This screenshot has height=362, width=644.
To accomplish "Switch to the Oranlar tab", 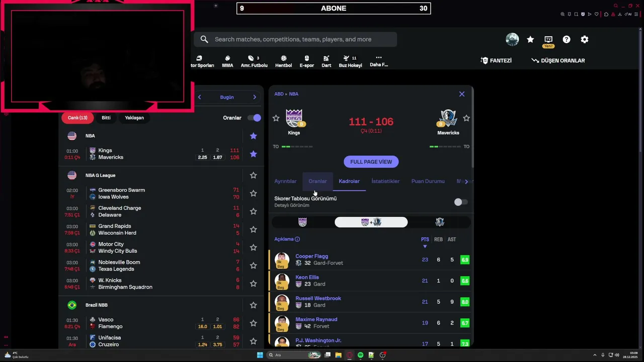I will tap(317, 182).
